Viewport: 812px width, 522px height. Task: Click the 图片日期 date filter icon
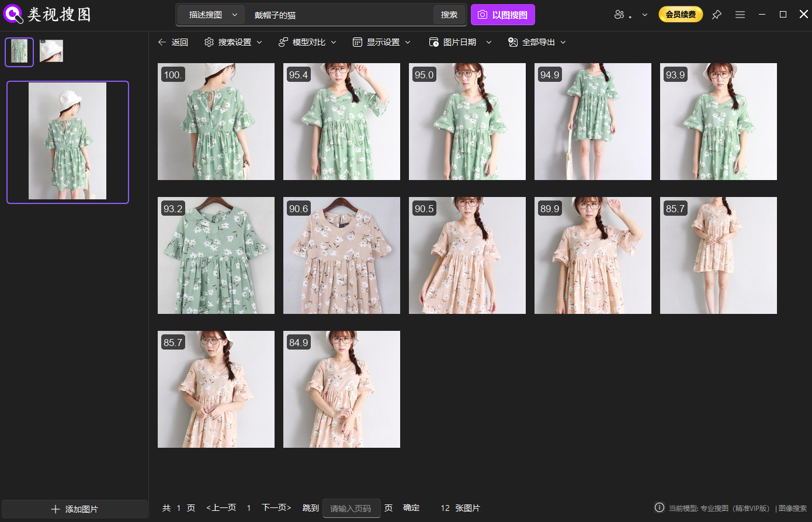click(433, 42)
